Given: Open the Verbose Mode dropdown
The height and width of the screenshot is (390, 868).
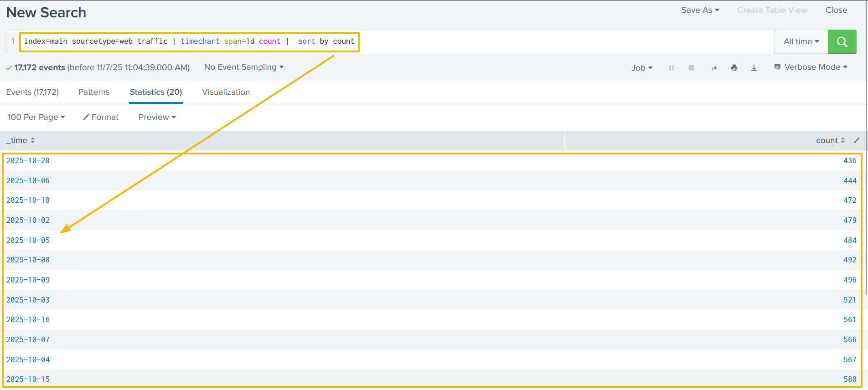Looking at the screenshot, I should pyautogui.click(x=811, y=67).
